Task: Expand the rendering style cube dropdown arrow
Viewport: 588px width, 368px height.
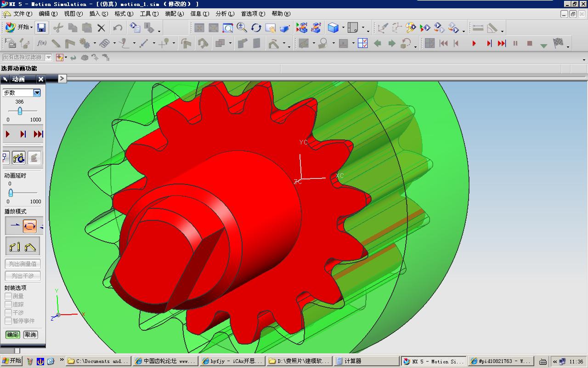Action: pos(343,28)
